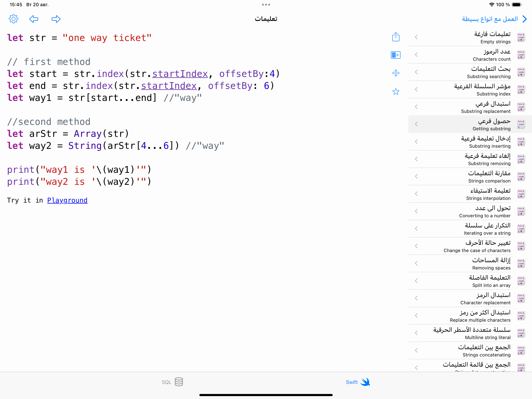Tap chevron on Removing spaces row

pyautogui.click(x=416, y=263)
